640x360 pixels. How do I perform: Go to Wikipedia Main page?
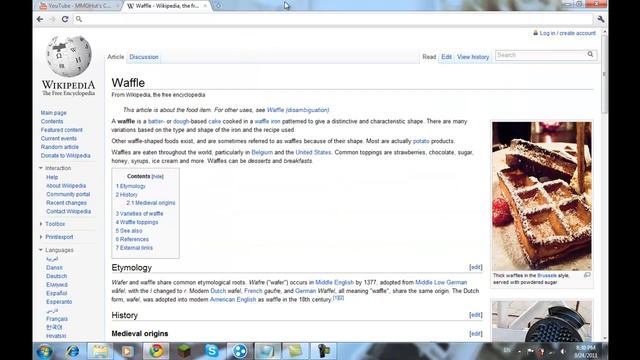click(53, 113)
